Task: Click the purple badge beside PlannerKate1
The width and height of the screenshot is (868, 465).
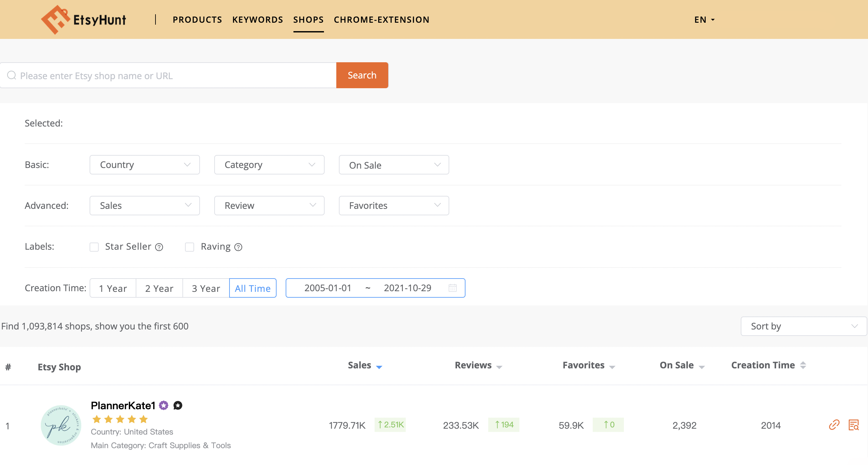Action: [164, 405]
